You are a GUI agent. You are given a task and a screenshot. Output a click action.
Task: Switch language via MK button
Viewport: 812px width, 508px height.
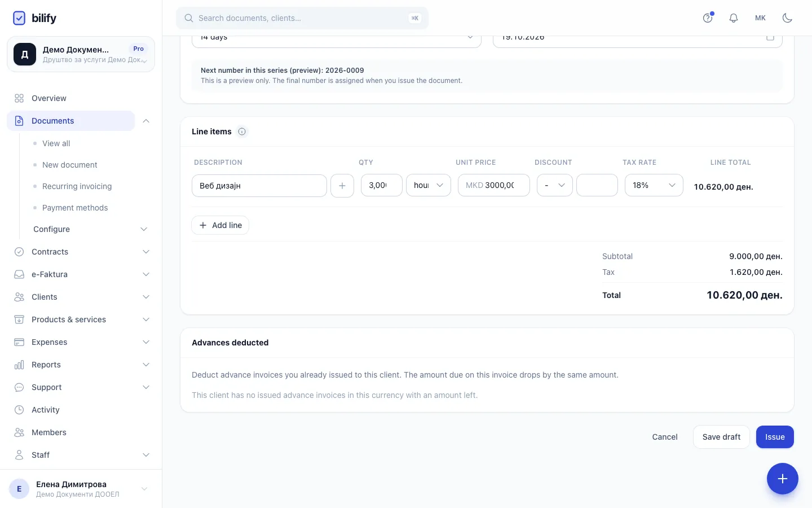(760, 18)
